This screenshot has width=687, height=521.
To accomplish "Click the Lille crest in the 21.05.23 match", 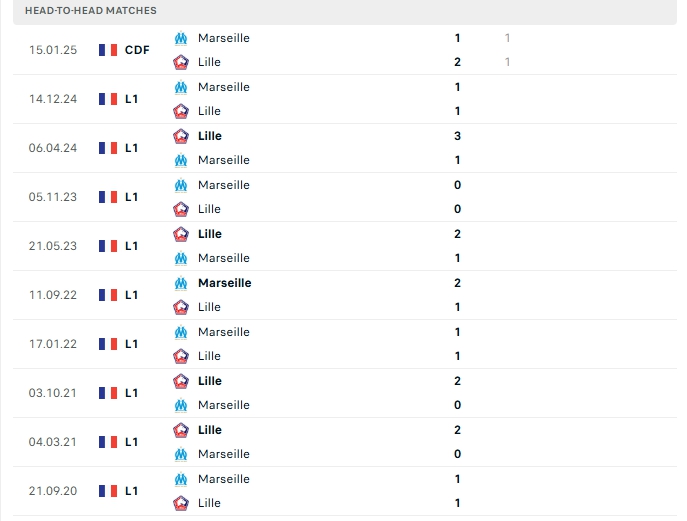I will click(x=181, y=234).
